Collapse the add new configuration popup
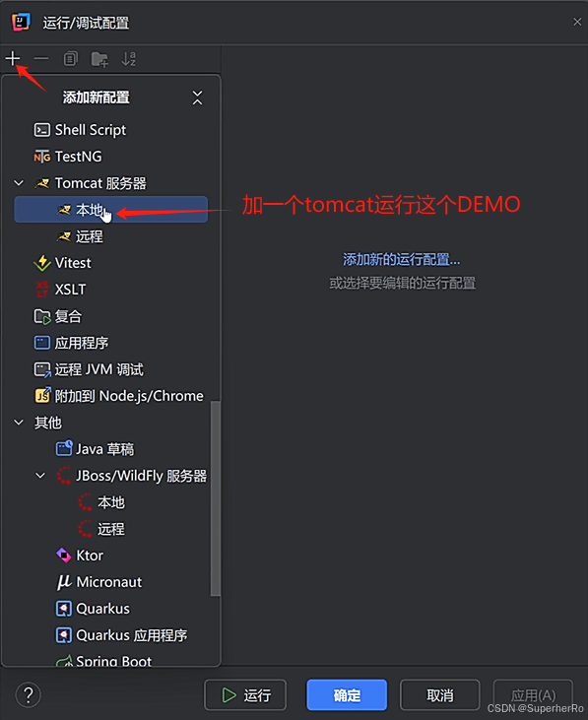Viewport: 588px width, 720px height. coord(197,98)
